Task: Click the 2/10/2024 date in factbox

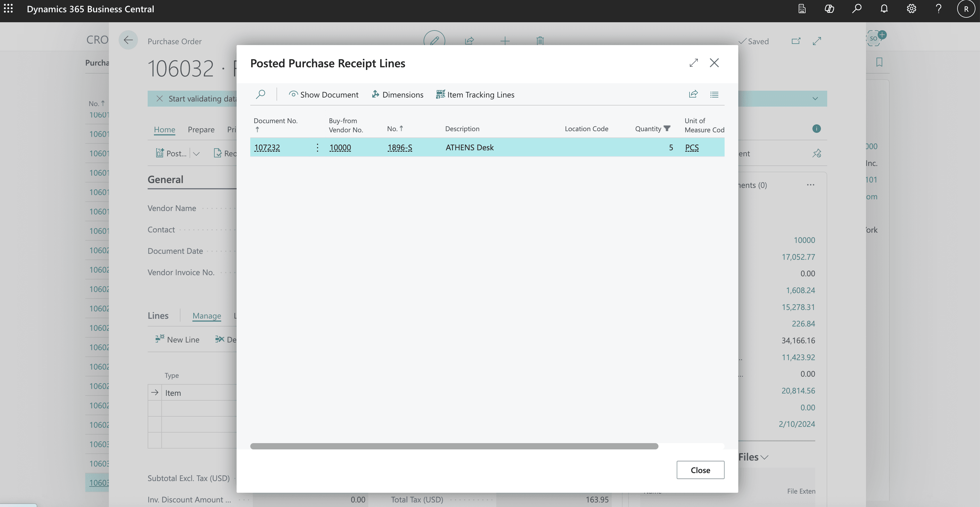Action: point(797,424)
